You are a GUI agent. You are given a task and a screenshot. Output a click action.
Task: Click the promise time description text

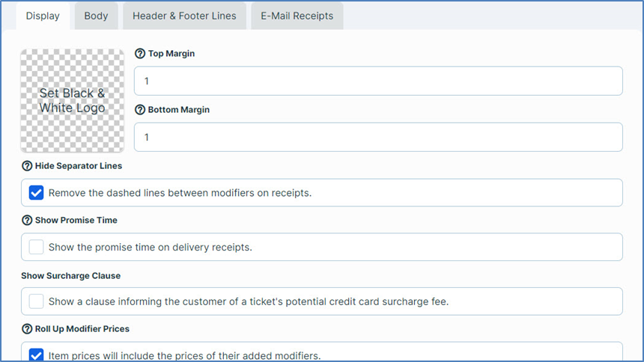tap(150, 247)
